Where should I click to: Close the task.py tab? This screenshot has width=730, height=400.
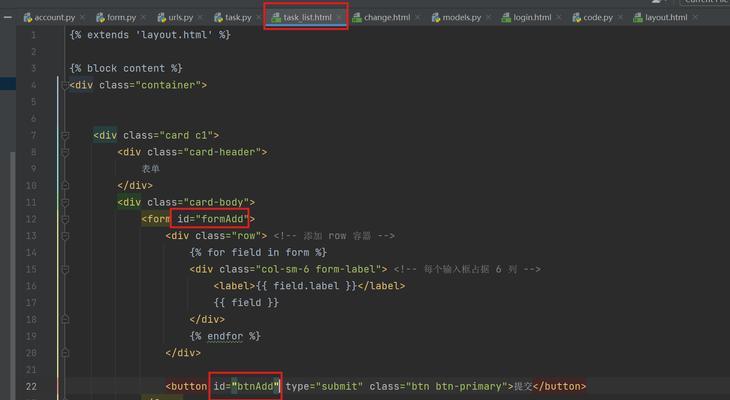(x=259, y=17)
